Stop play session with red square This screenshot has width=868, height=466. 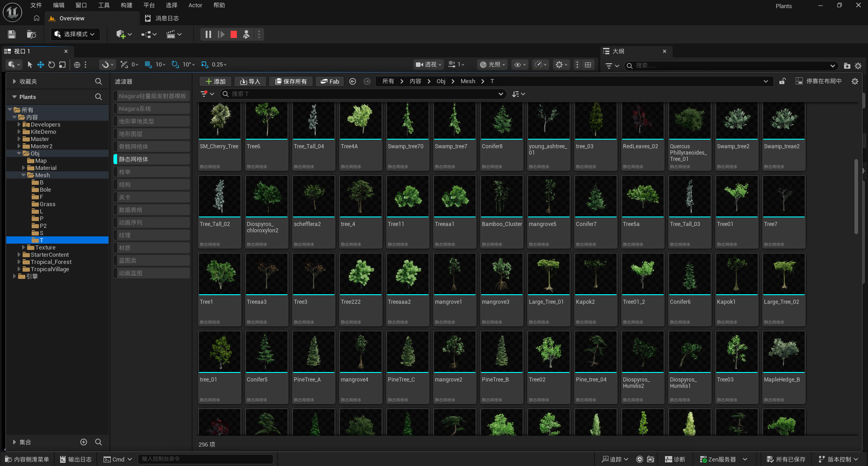[x=234, y=34]
